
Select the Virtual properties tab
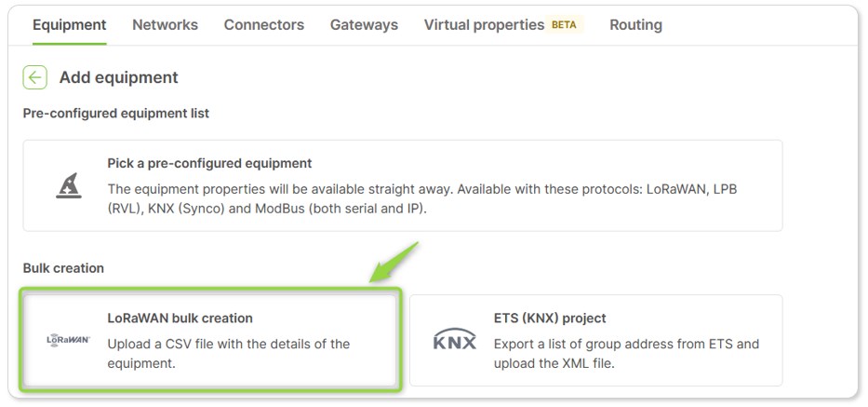click(x=484, y=25)
